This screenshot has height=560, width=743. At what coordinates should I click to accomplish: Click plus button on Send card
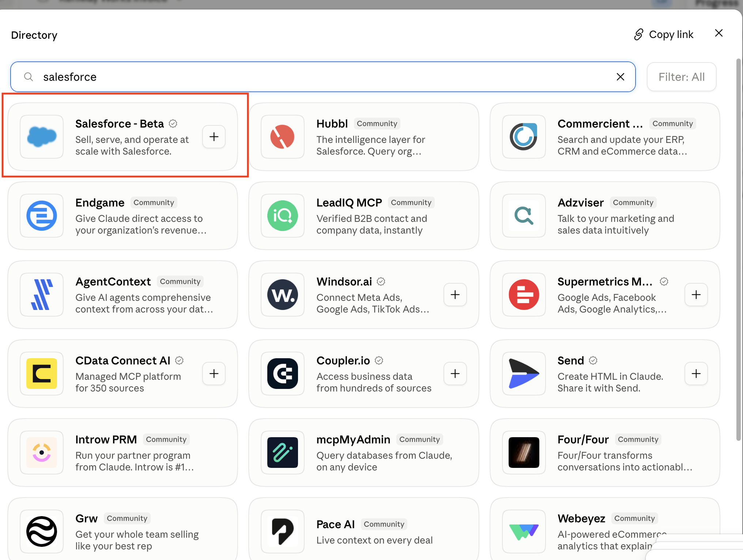click(x=696, y=374)
